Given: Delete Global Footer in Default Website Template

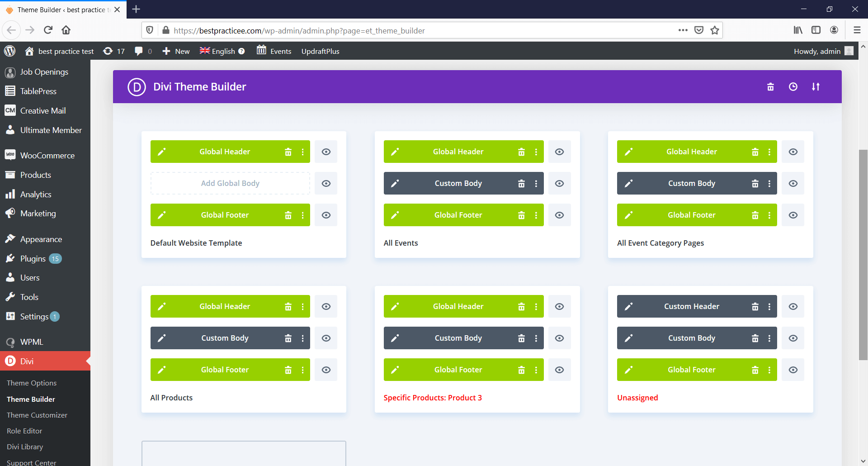Looking at the screenshot, I should (x=288, y=215).
